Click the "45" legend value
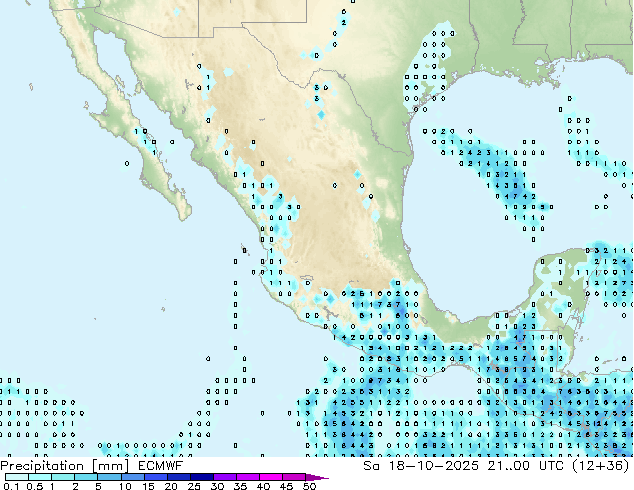This screenshot has height=490, width=634. 286,486
